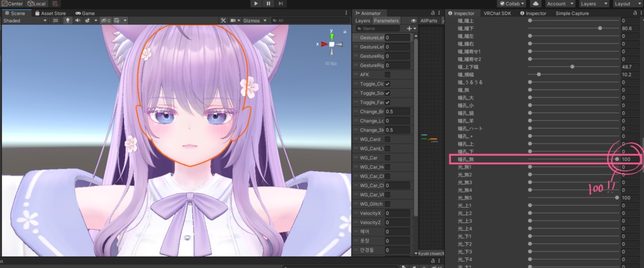Toggle scene lighting with the lightbulb icon

68,21
